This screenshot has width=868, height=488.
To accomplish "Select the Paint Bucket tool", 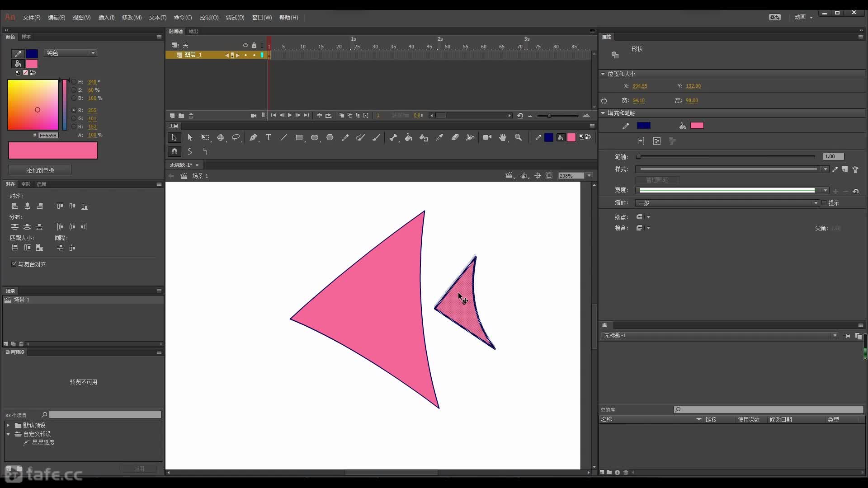I will click(409, 137).
